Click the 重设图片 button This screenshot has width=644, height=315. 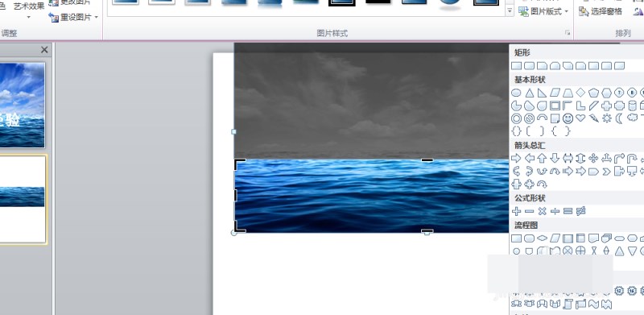point(71,17)
